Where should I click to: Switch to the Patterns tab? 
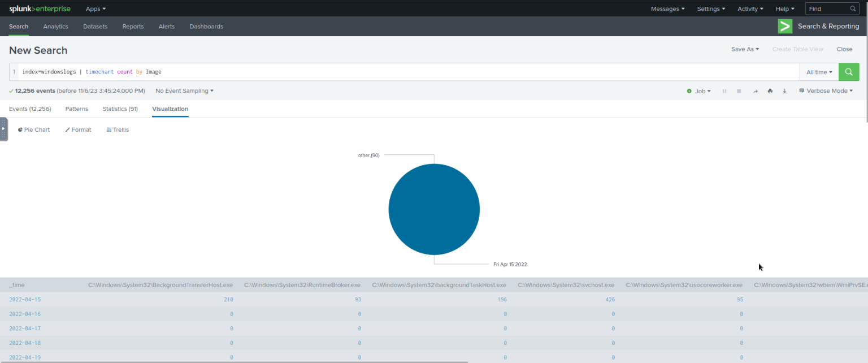tap(76, 109)
